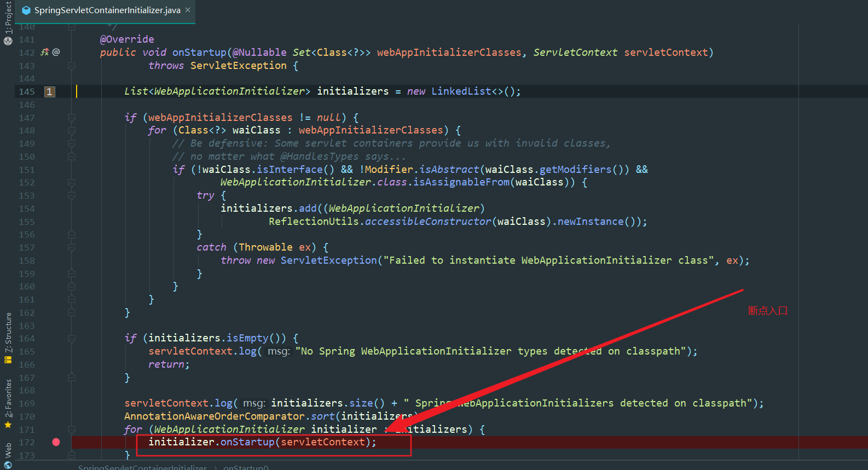
Task: Click the accessibleConstructor method call
Action: tap(428, 222)
